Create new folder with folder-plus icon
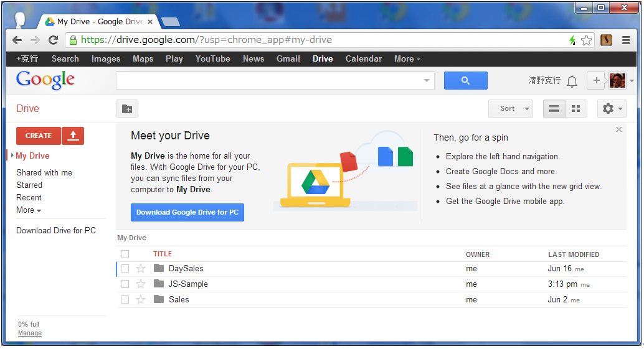644x349 pixels. 127,109
